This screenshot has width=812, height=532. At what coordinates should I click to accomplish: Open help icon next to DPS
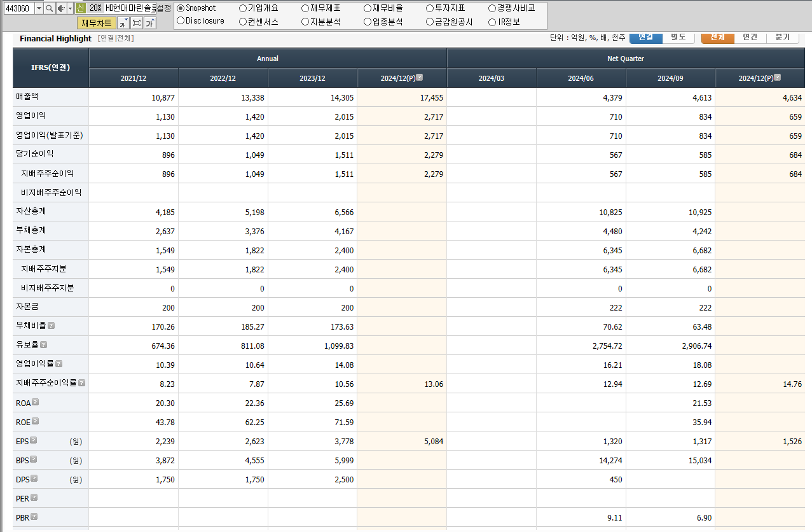pyautogui.click(x=34, y=479)
